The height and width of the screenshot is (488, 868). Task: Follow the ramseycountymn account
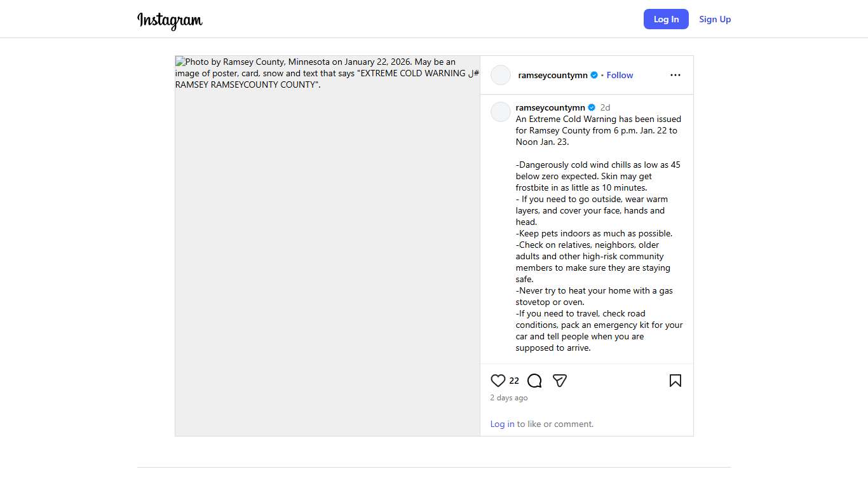point(620,75)
